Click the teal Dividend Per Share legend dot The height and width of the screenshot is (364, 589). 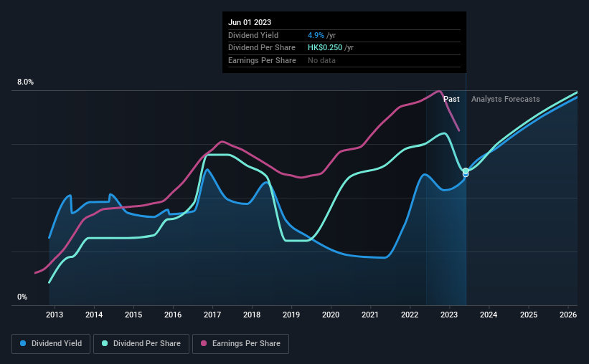[x=105, y=343]
